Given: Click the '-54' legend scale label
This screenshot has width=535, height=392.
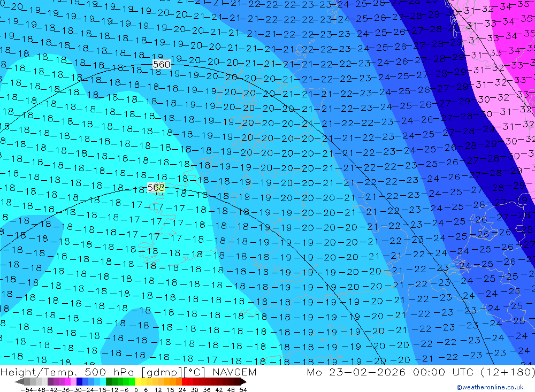Looking at the screenshot, I should pyautogui.click(x=27, y=390).
